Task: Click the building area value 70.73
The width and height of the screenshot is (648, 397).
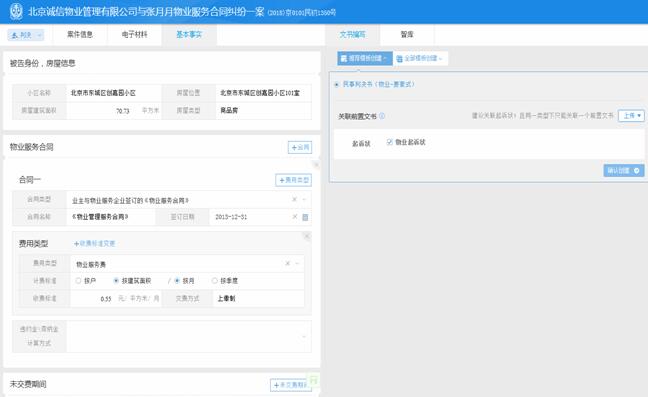Action: coord(123,111)
